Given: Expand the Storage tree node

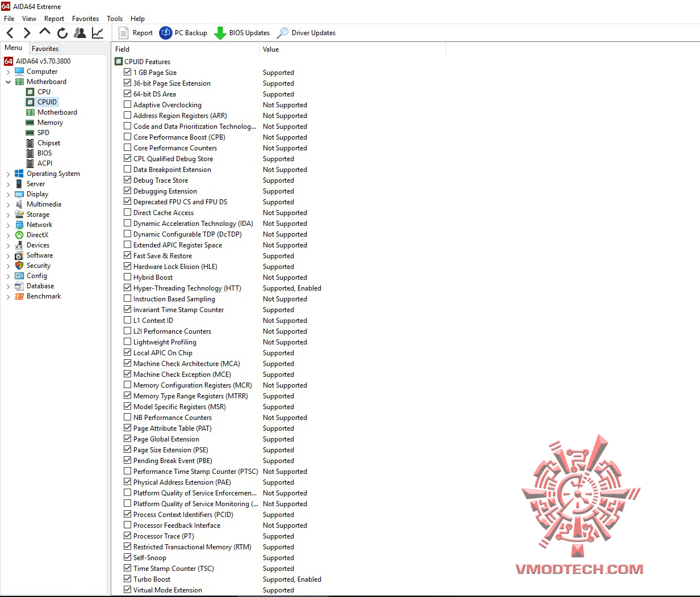Looking at the screenshot, I should click(x=8, y=215).
